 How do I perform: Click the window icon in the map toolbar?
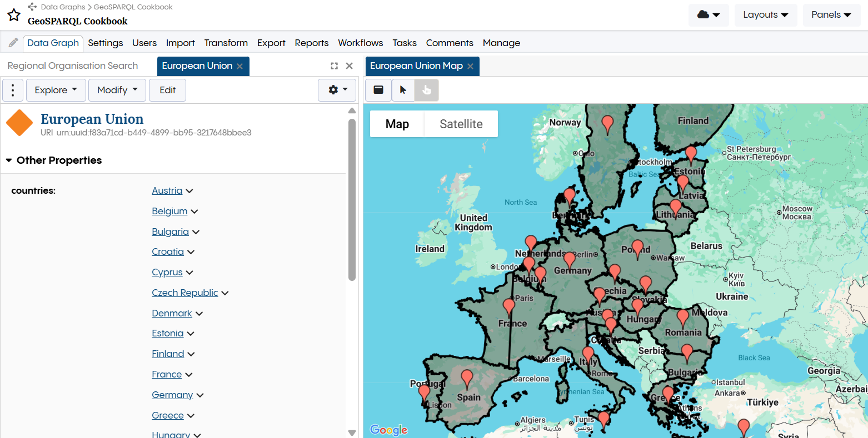click(x=378, y=89)
